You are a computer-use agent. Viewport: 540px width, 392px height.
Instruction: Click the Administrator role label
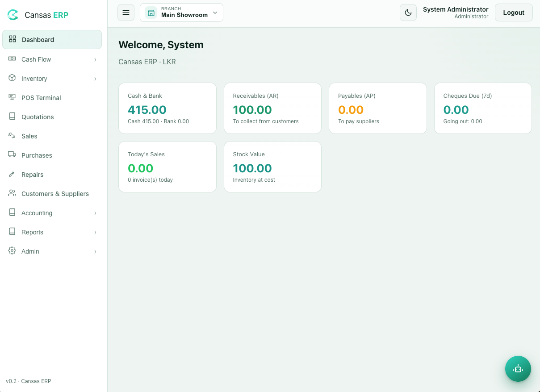[471, 17]
